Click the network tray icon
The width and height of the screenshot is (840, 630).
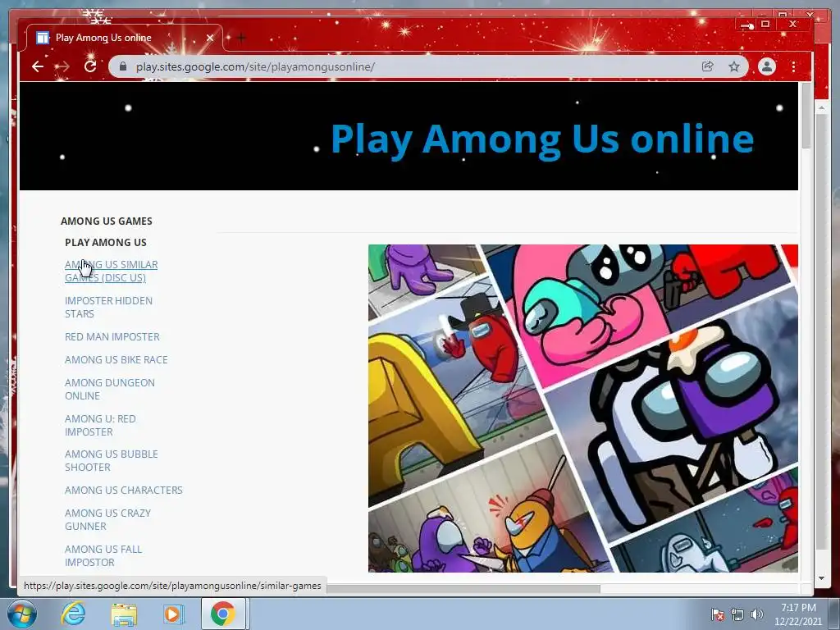coord(737,614)
